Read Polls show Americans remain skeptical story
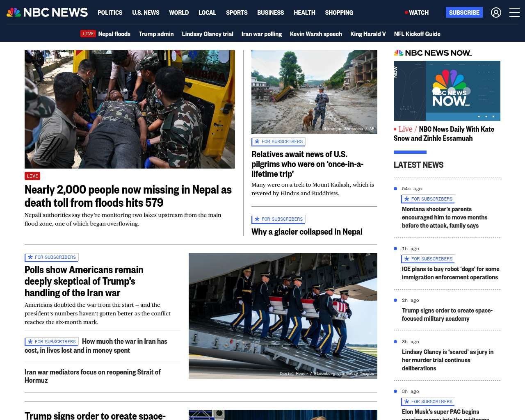The image size is (525, 420). [84, 281]
